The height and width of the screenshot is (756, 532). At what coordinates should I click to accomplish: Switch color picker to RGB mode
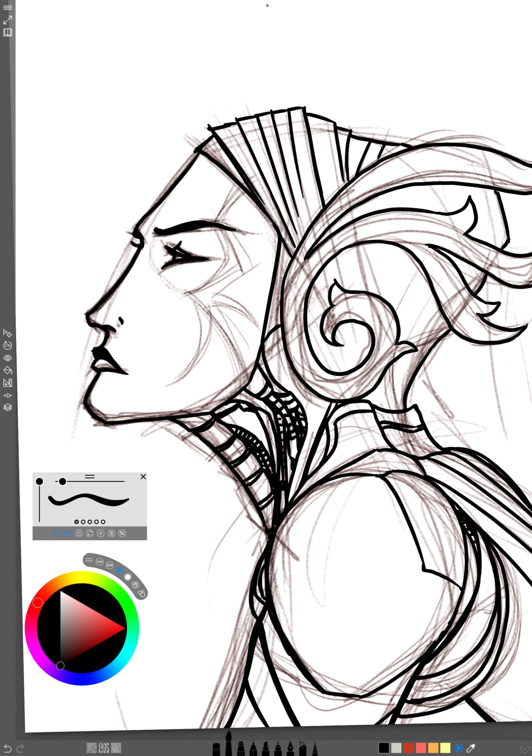point(110,565)
